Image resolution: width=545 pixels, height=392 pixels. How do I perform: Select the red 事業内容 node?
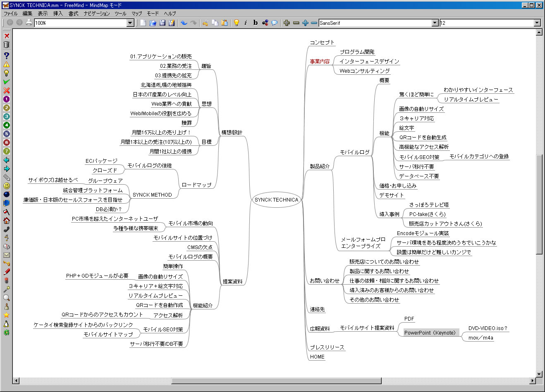pos(320,62)
